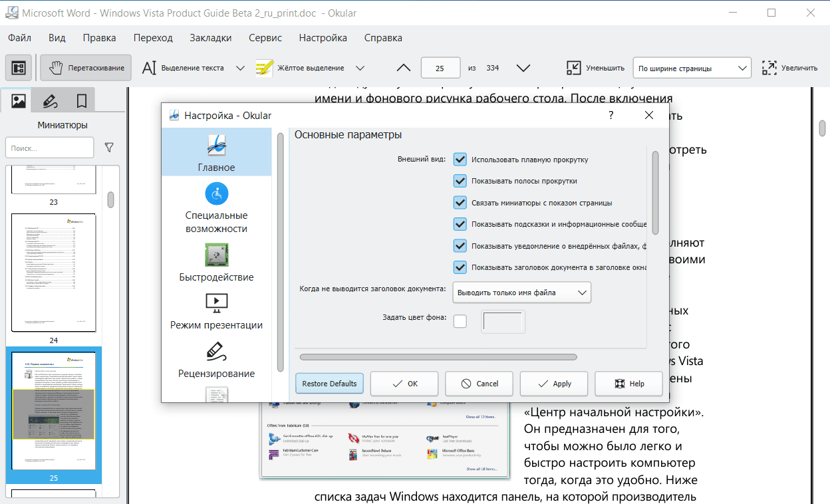The width and height of the screenshot is (830, 504).
Task: Click the page number input field
Action: click(440, 68)
